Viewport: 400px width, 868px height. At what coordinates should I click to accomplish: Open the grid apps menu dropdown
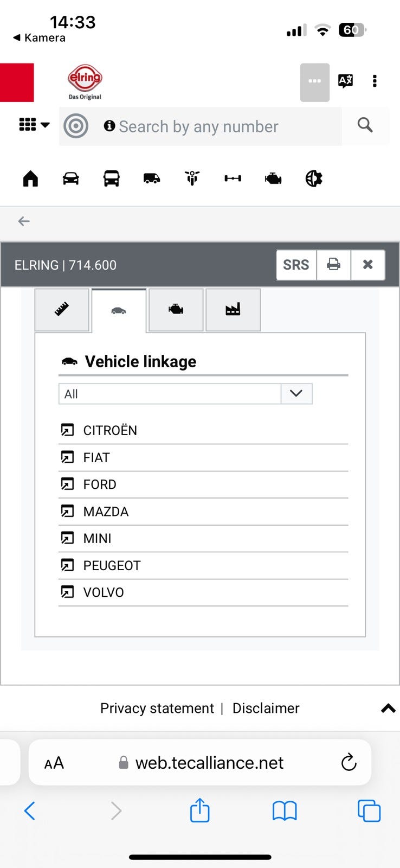tap(34, 125)
